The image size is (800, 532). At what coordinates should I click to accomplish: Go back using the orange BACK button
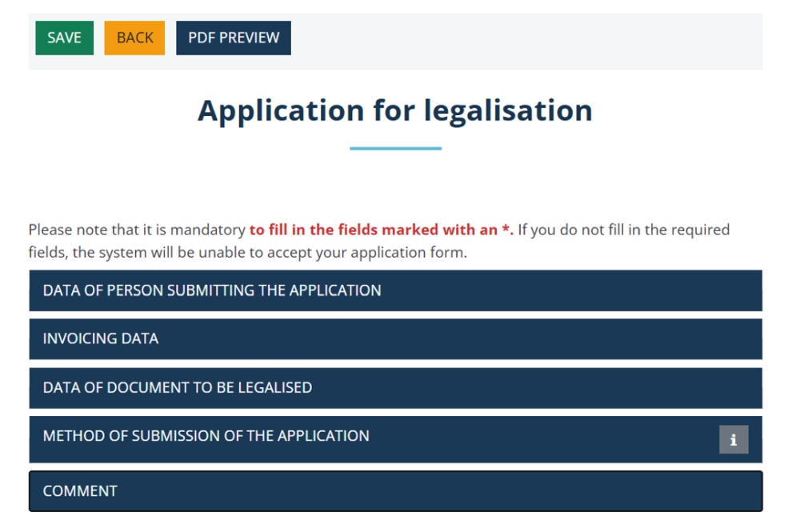point(134,38)
